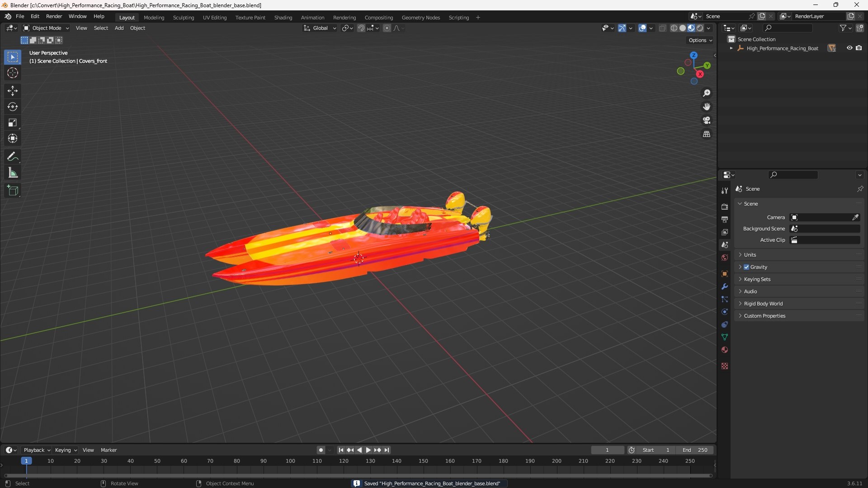Select the Add Cube tool
Screen dimensions: 868x488
(13, 191)
